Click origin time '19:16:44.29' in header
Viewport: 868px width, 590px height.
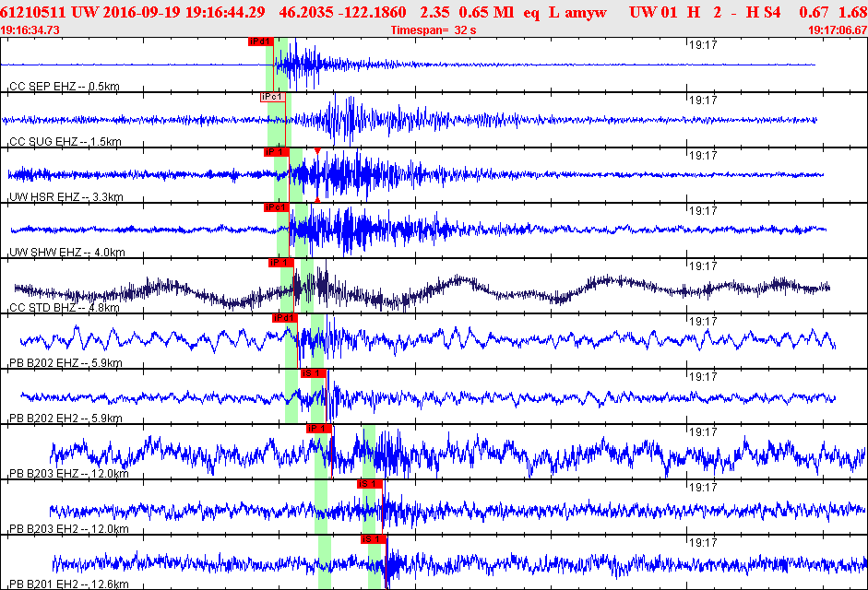coord(225,12)
